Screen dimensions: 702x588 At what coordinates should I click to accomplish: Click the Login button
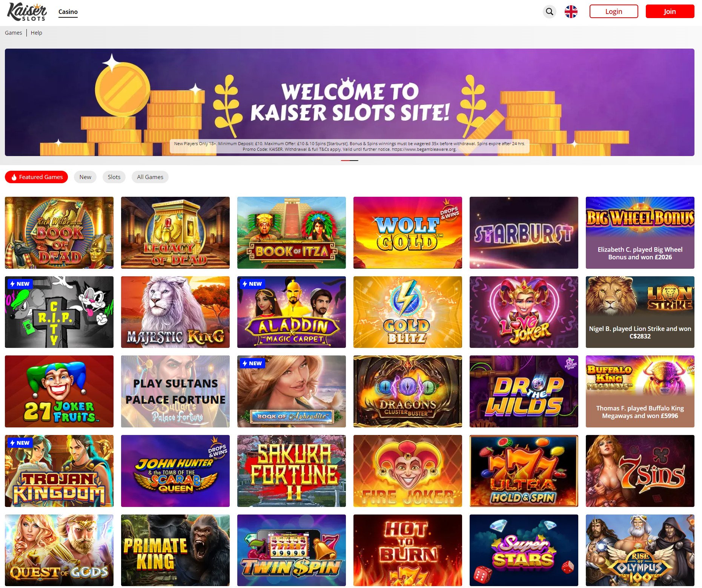point(614,11)
